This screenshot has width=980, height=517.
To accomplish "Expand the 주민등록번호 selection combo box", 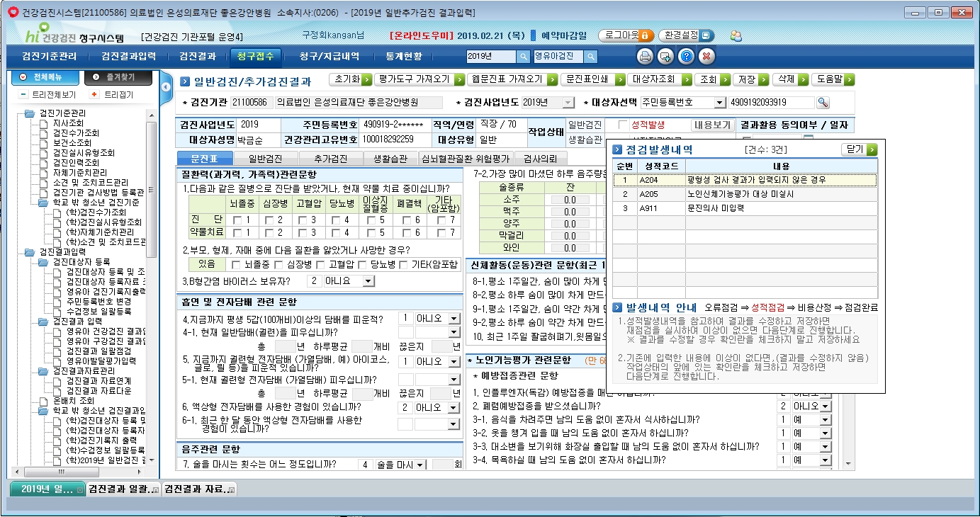I will pos(720,103).
